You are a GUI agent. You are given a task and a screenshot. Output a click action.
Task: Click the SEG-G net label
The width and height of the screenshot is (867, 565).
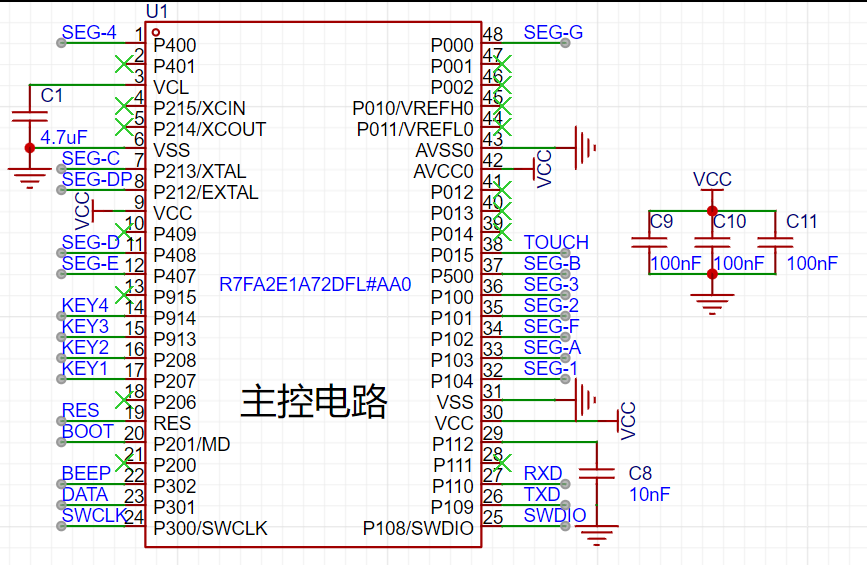(553, 33)
